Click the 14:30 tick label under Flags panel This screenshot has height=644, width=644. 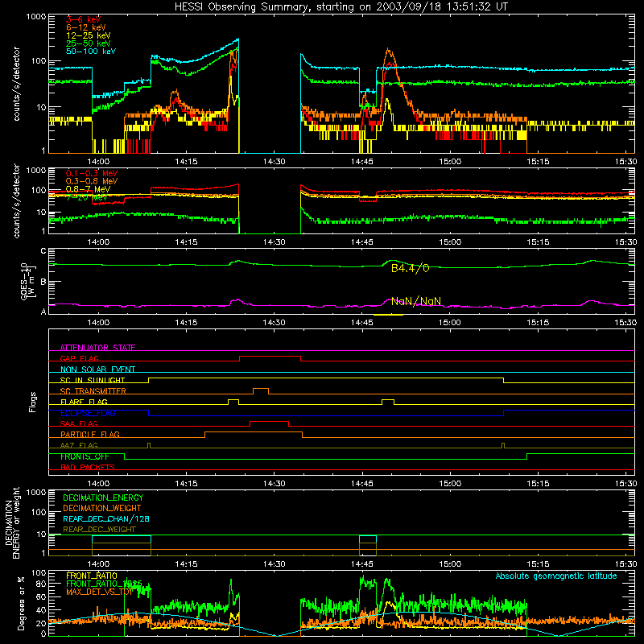point(274,484)
